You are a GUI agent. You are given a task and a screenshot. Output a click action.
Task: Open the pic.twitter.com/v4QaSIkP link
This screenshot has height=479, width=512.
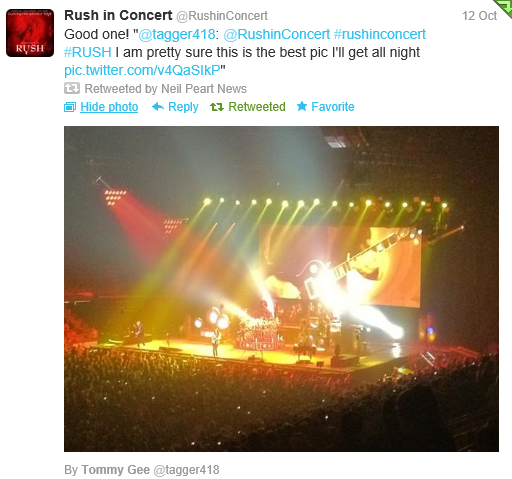pos(142,70)
